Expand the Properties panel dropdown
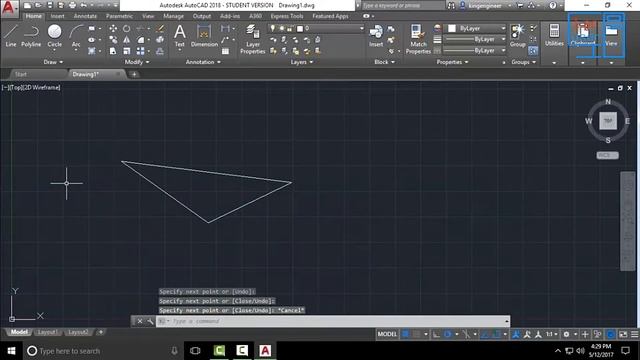This screenshot has width=640, height=360. 452,62
